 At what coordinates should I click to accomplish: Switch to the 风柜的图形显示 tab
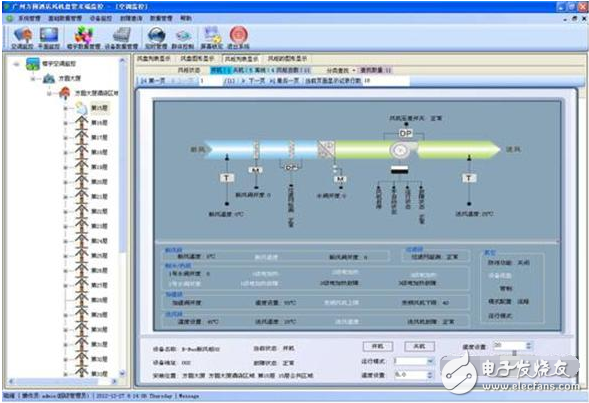[287, 59]
